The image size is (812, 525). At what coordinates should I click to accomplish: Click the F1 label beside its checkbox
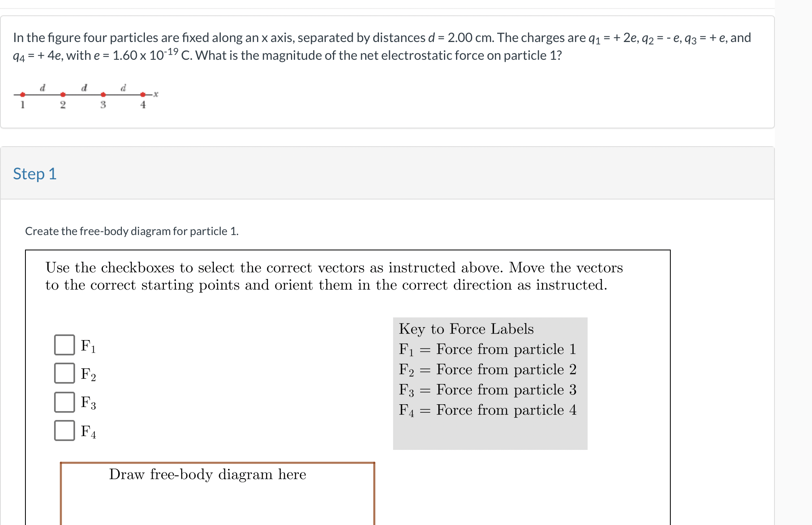pos(88,346)
